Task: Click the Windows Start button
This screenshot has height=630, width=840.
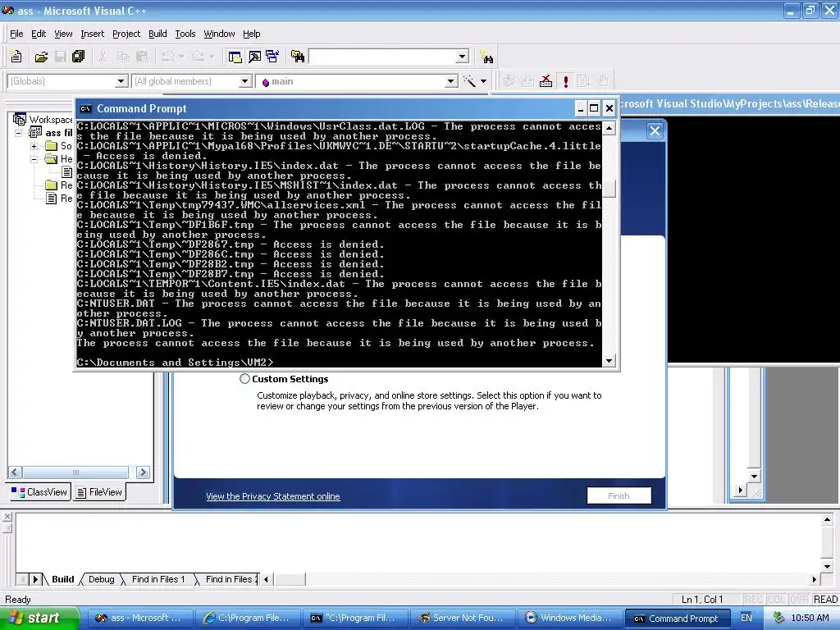Action: click(39, 618)
